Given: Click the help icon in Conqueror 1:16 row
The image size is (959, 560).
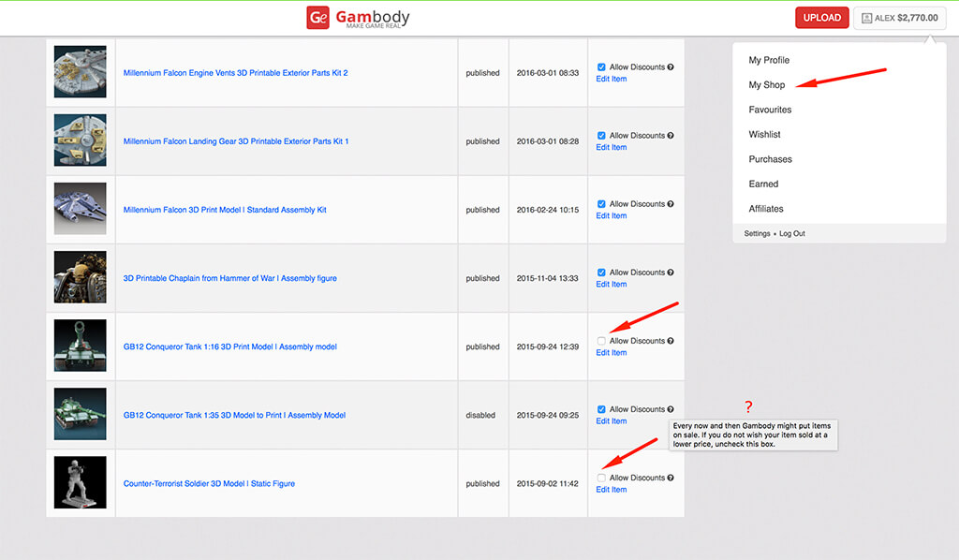Looking at the screenshot, I should (x=671, y=341).
